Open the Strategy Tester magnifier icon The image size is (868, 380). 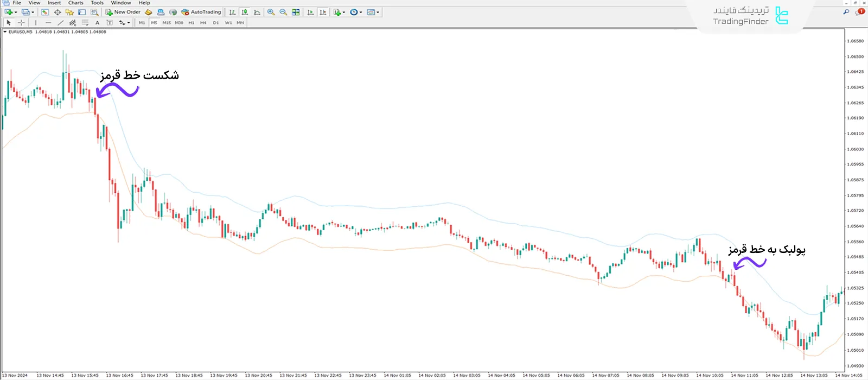(94, 12)
